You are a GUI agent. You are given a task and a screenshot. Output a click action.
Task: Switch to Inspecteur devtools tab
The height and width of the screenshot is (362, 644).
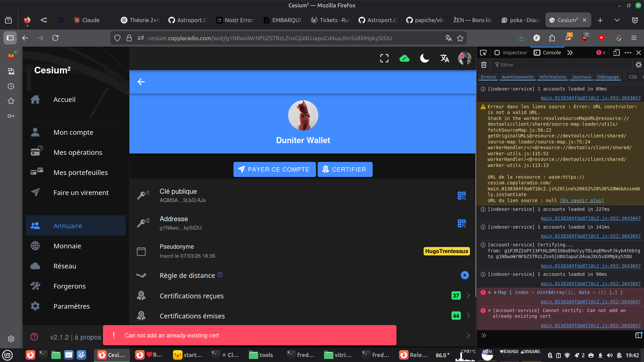pos(511,53)
